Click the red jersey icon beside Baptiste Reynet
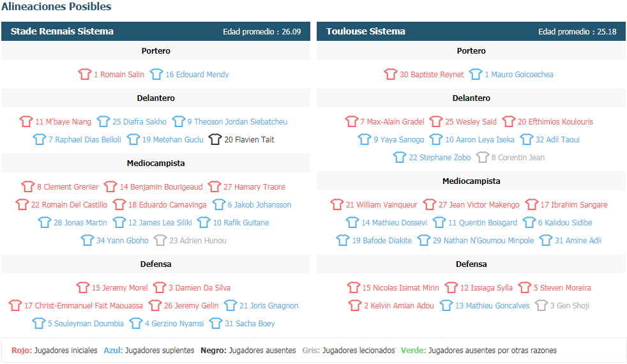 [x=391, y=74]
